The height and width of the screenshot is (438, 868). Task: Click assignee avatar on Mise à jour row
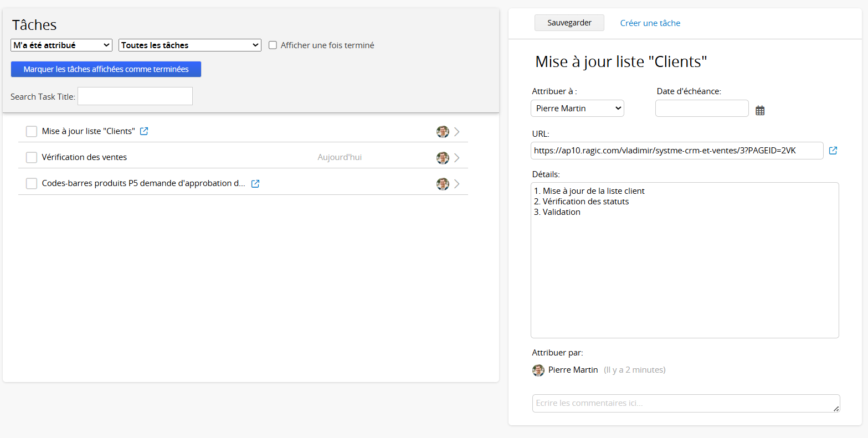pos(443,132)
